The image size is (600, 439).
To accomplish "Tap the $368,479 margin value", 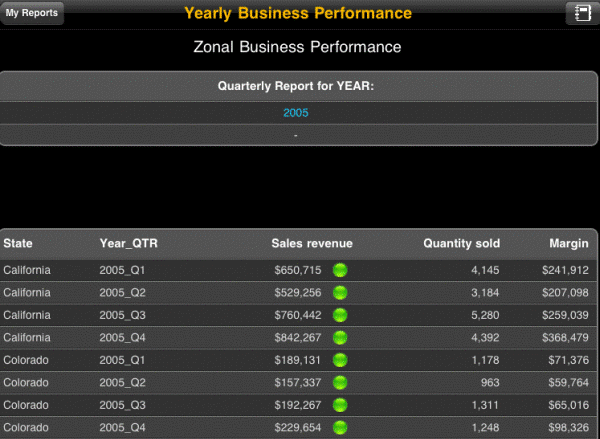I will [565, 338].
